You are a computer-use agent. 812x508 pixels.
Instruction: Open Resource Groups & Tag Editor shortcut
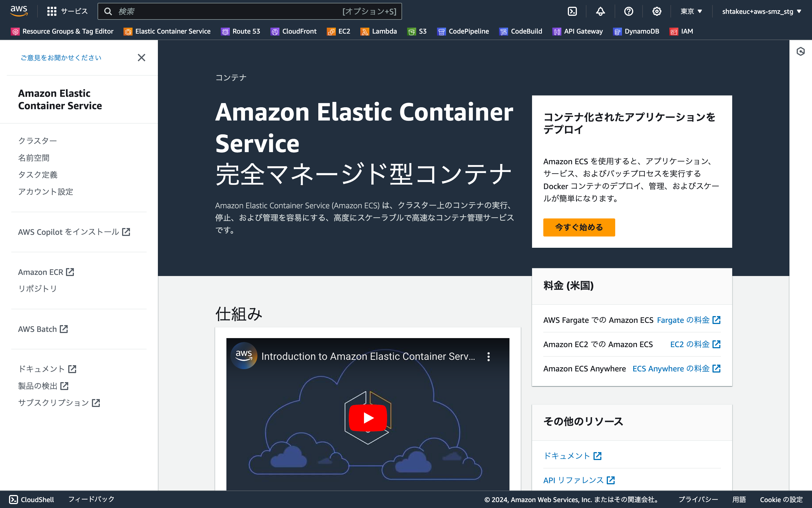(62, 31)
